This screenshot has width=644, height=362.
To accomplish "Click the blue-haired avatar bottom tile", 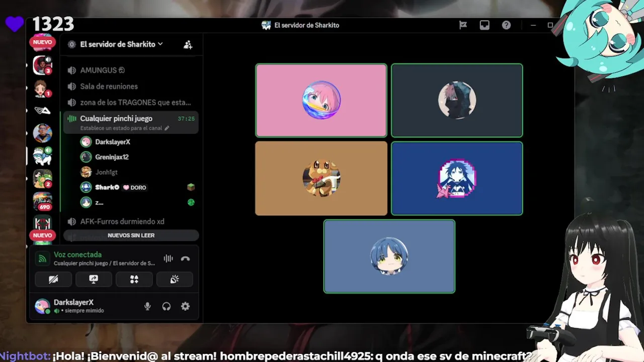I will point(389,256).
